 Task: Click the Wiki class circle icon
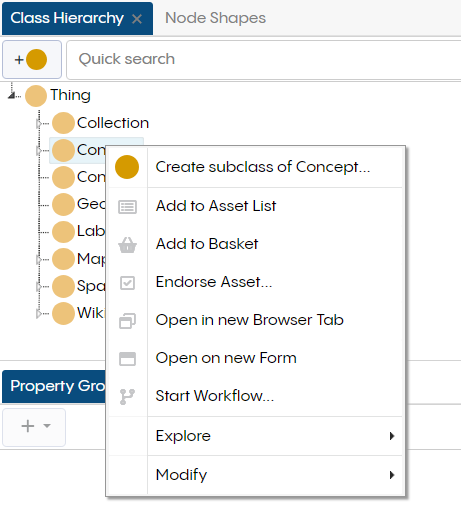[x=63, y=313]
